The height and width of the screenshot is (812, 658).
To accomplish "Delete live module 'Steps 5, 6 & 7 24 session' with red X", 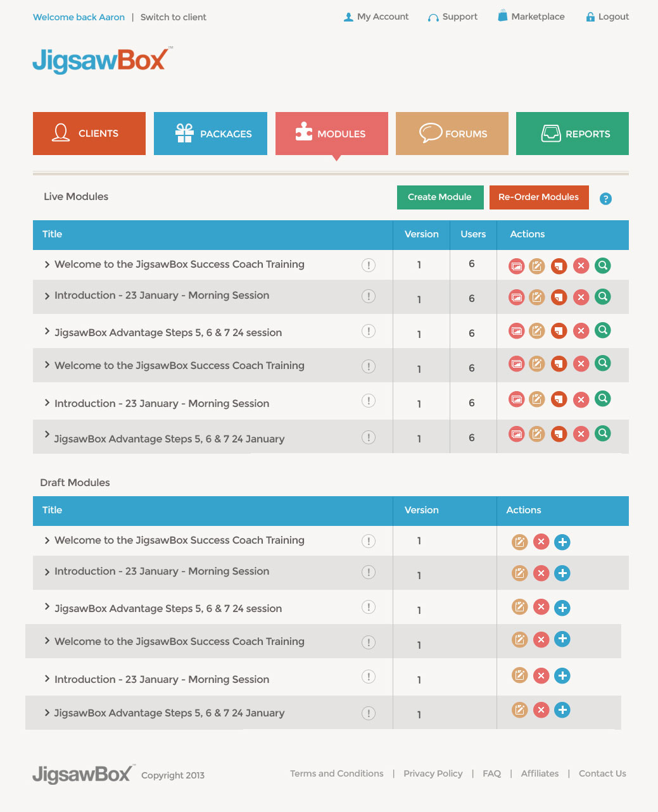I will [581, 330].
